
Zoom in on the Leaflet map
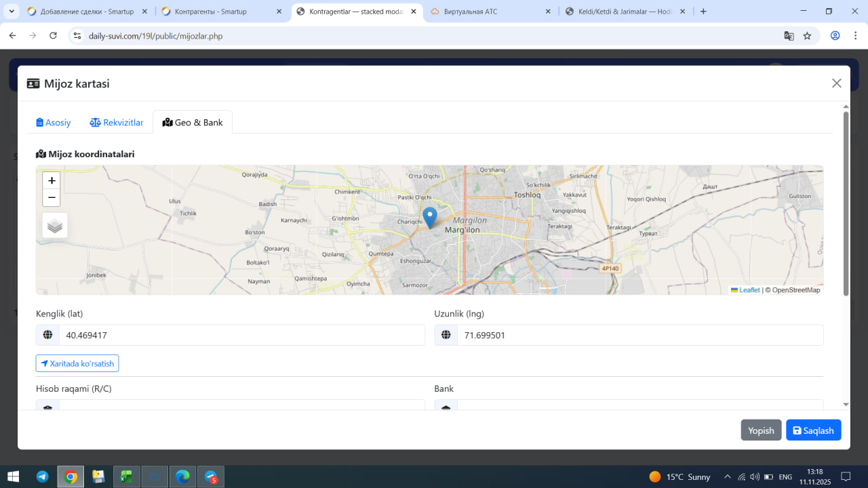[x=52, y=181]
